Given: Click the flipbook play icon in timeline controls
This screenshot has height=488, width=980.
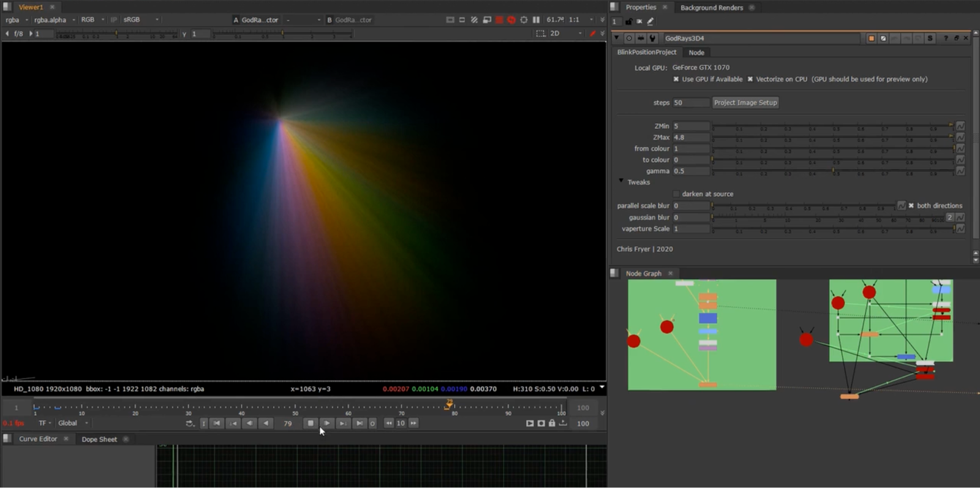Looking at the screenshot, I should coord(530,423).
